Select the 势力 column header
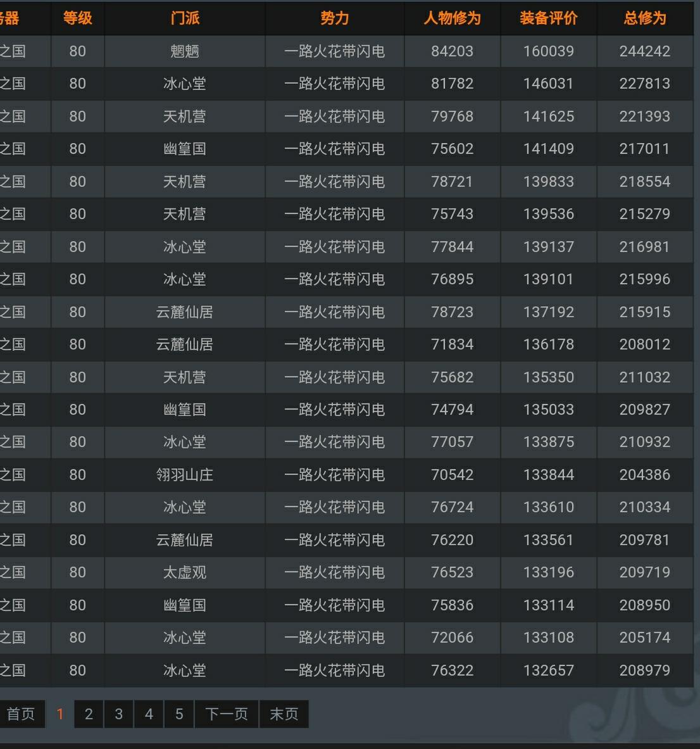700x749 pixels. coord(335,18)
